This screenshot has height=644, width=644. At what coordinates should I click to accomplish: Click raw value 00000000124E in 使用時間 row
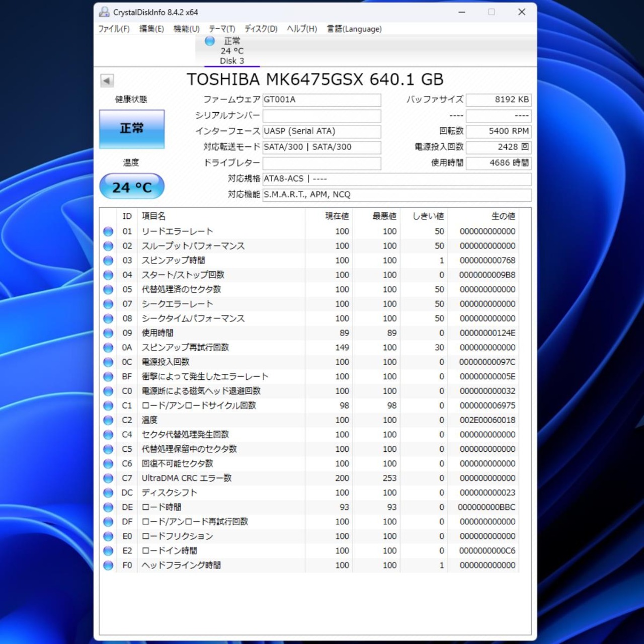pos(487,333)
